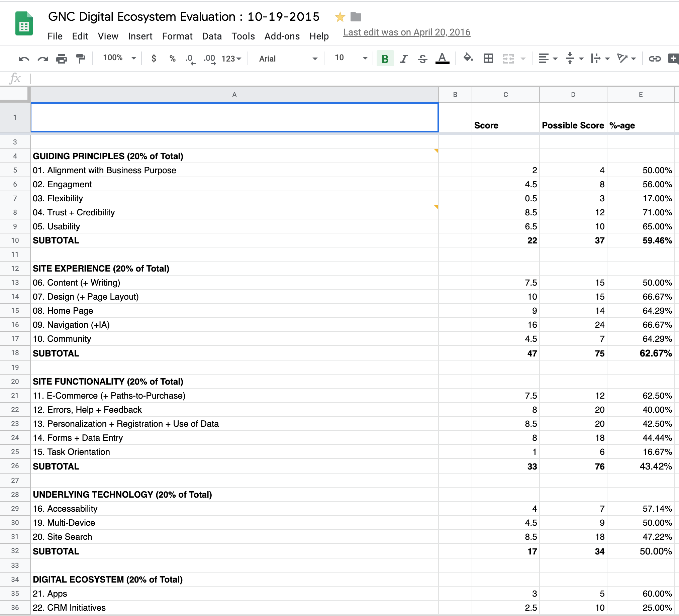Select the 20. Site Search cell
Viewport: 679px width, 616px height.
point(234,537)
